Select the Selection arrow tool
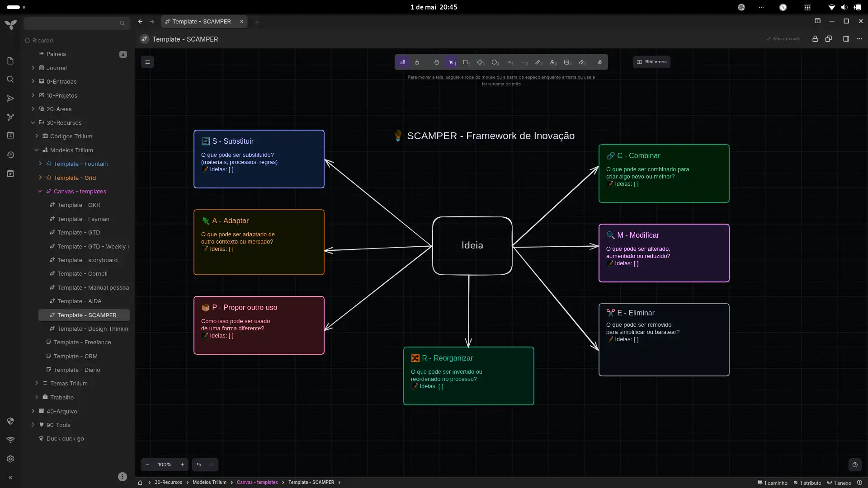Image resolution: width=868 pixels, height=488 pixels. [x=451, y=62]
